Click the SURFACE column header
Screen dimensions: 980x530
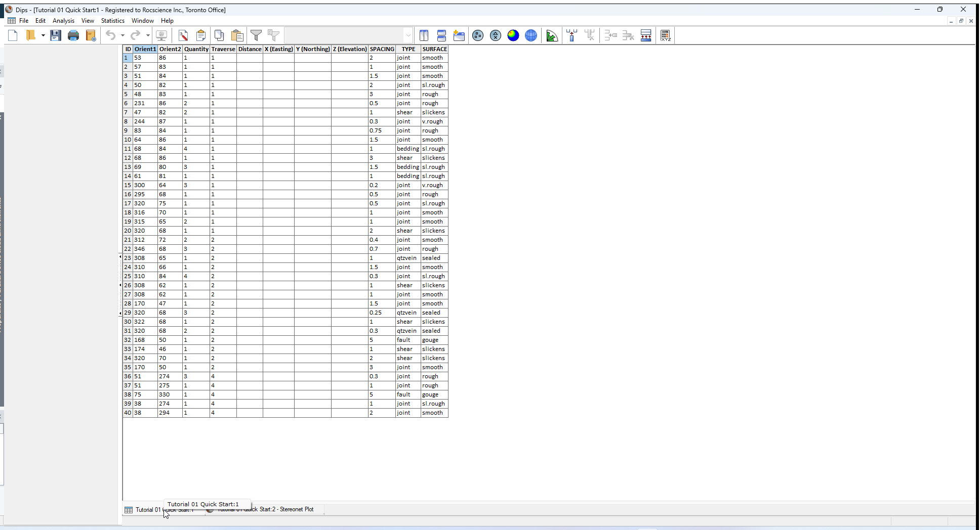click(x=434, y=49)
